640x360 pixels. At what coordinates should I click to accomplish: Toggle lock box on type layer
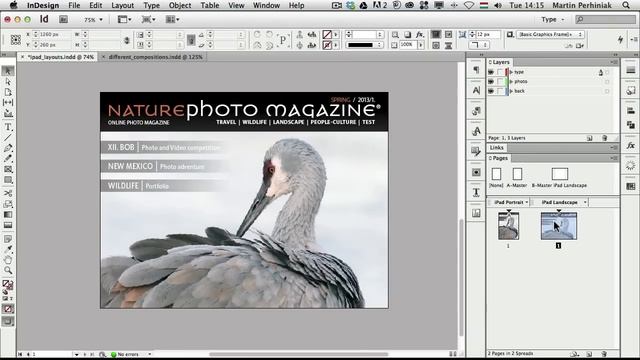500,72
